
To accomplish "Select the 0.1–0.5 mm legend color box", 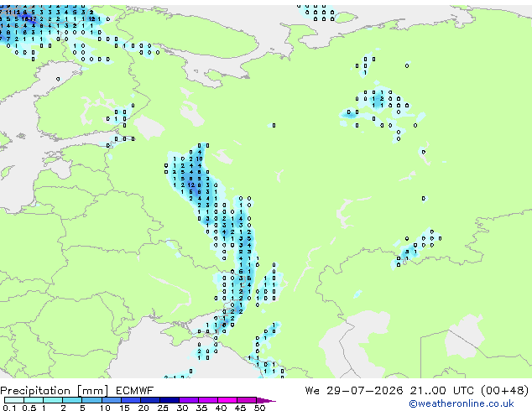I will pyautogui.click(x=14, y=400).
